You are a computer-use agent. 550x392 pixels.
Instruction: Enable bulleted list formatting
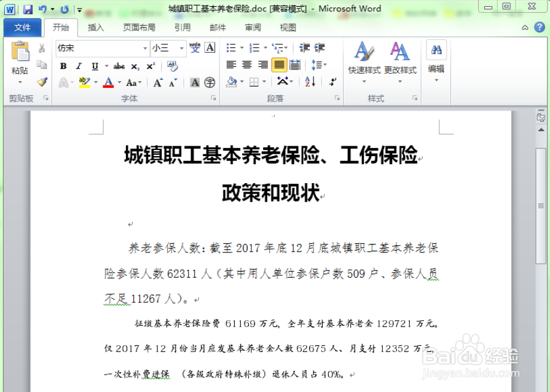pyautogui.click(x=231, y=47)
